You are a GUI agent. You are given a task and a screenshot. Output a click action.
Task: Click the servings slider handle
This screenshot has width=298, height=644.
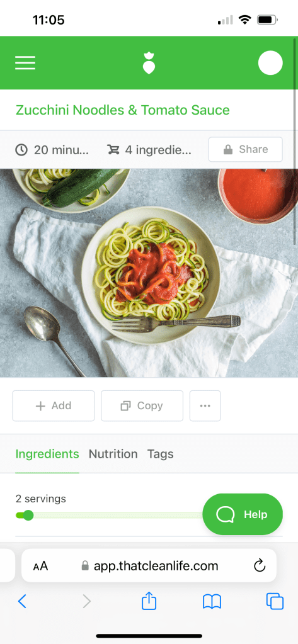28,515
